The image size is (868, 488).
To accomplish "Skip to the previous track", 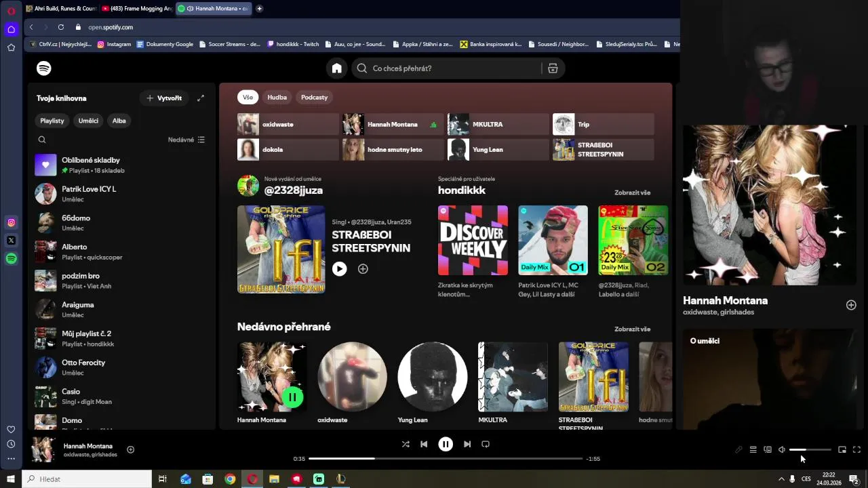I will click(424, 444).
